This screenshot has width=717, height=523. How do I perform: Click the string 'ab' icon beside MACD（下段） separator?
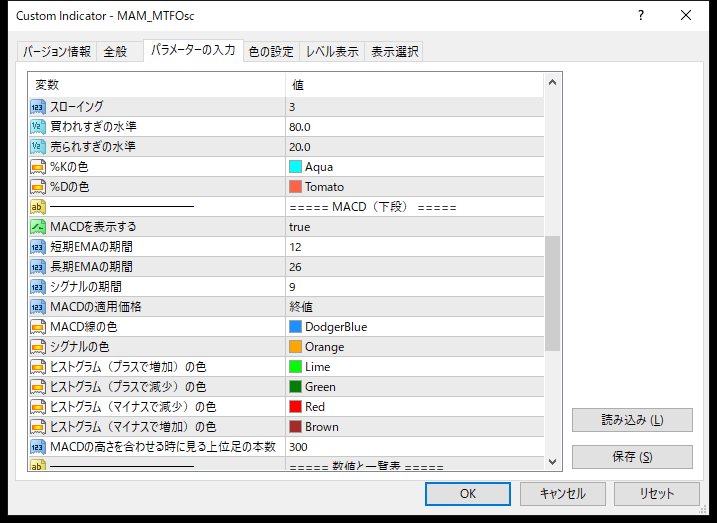[38, 207]
